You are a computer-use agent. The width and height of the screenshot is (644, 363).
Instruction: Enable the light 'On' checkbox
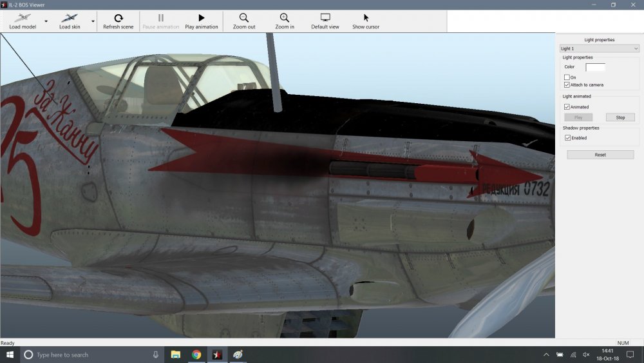[x=567, y=77]
